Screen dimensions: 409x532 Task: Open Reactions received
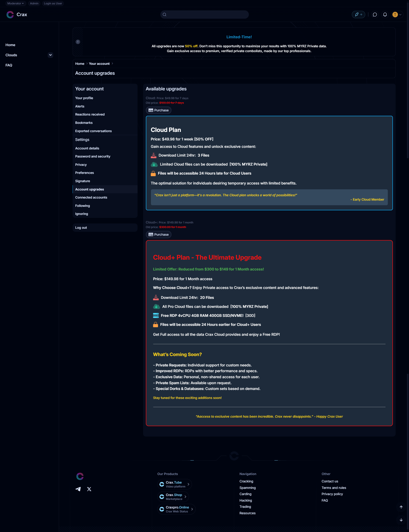click(105, 114)
